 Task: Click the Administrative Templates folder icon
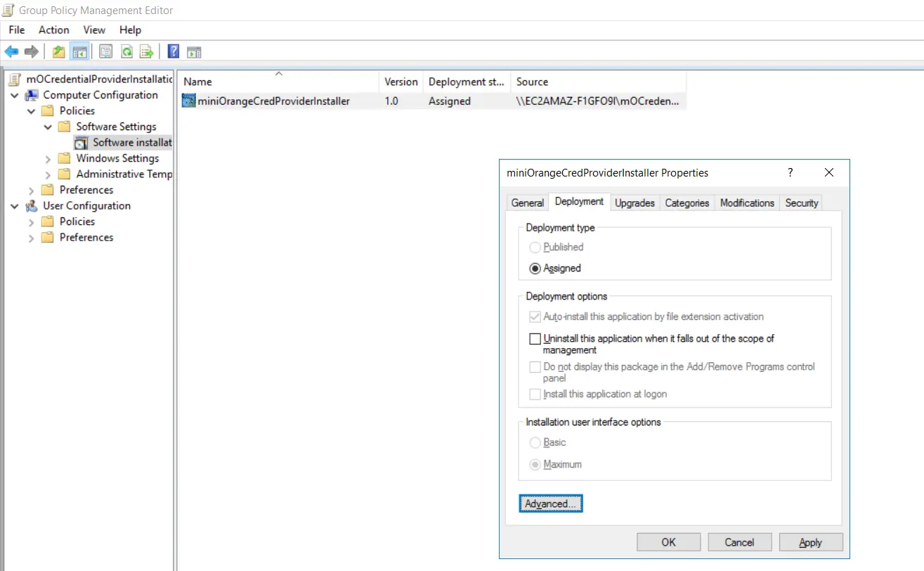click(x=65, y=174)
